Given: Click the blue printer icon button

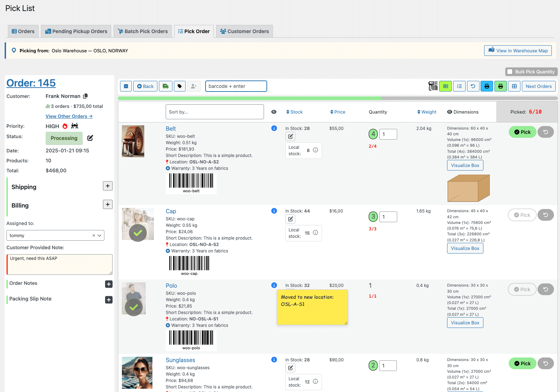Looking at the screenshot, I should (x=487, y=86).
